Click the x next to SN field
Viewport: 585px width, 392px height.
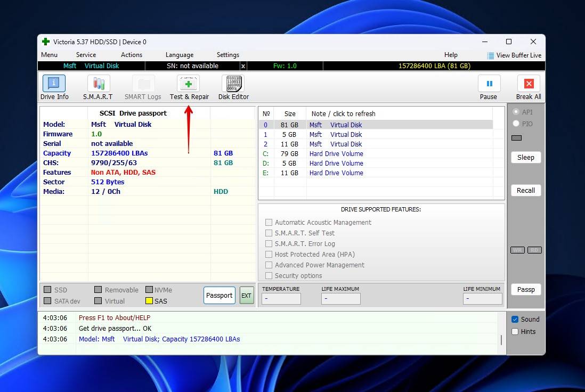243,66
